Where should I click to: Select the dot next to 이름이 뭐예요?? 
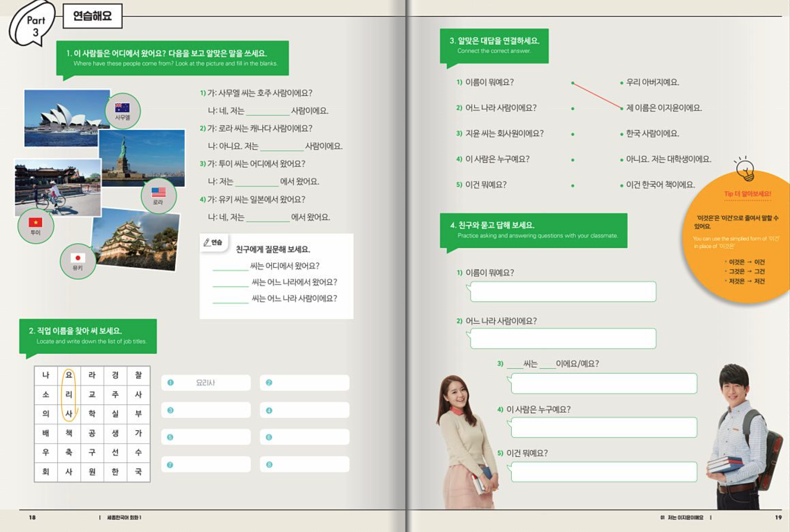click(572, 82)
